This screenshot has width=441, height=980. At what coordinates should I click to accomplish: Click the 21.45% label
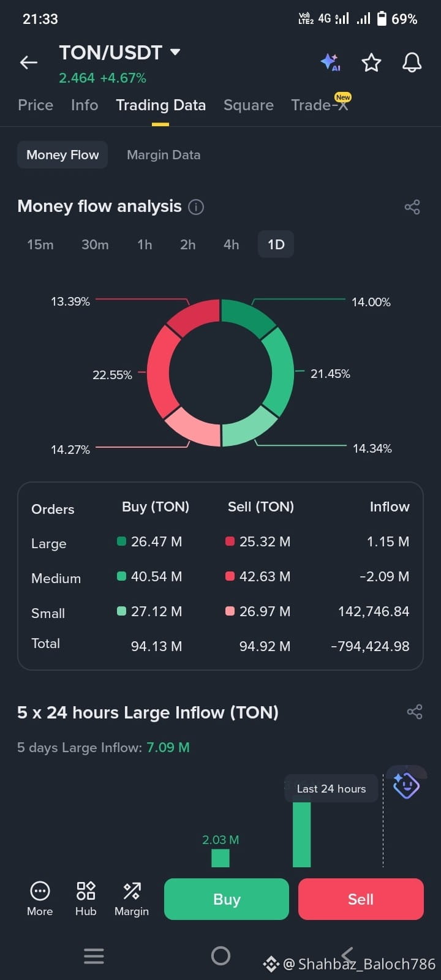click(330, 374)
